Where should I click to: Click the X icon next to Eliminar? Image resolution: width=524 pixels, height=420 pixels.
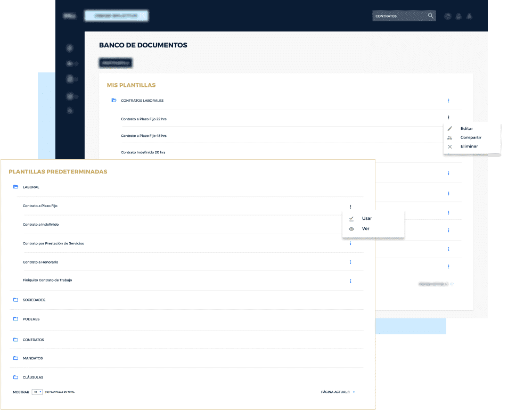(x=450, y=147)
